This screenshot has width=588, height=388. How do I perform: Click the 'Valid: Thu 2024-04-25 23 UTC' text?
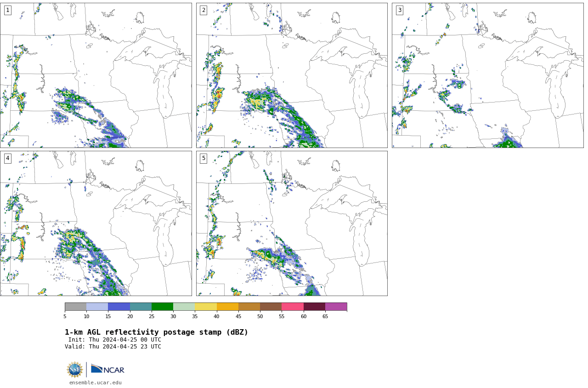(x=113, y=347)
